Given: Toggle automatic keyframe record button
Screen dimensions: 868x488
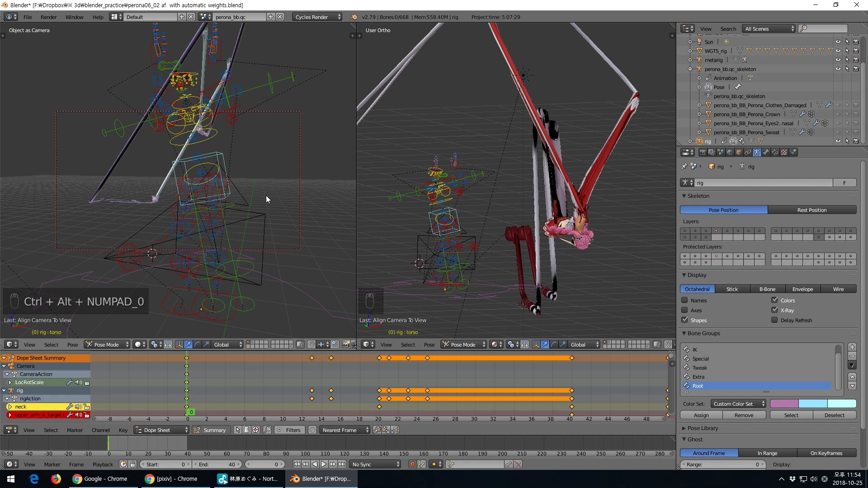Looking at the screenshot, I should click(412, 464).
